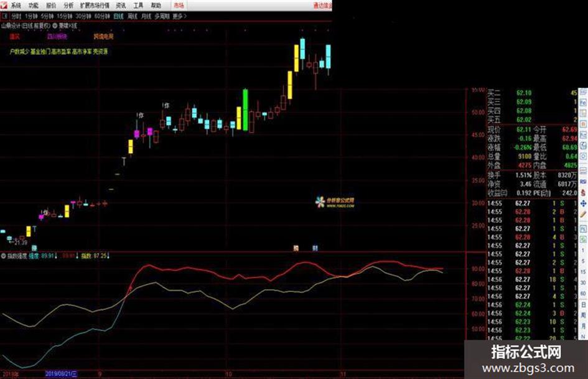
Task: Click the 最低 value 60.69
Action: (x=569, y=147)
